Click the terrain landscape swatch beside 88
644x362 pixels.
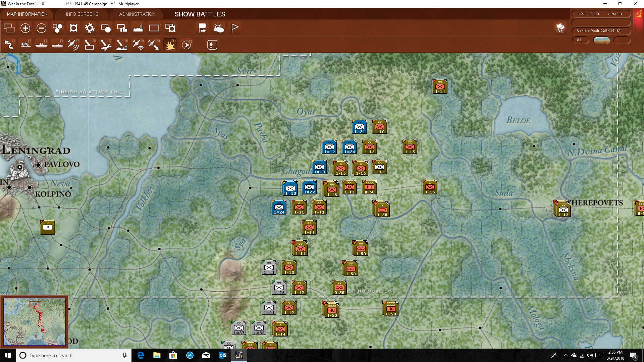602,40
